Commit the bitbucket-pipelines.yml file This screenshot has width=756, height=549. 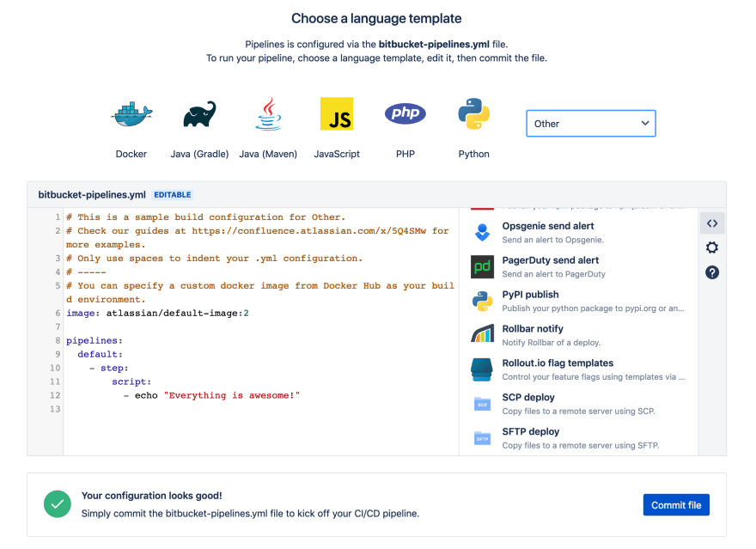(676, 504)
